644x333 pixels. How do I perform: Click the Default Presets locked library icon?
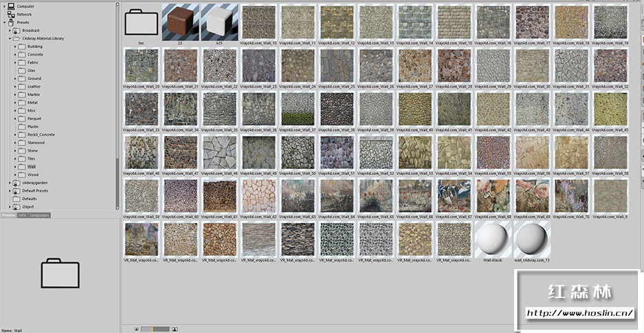16,191
